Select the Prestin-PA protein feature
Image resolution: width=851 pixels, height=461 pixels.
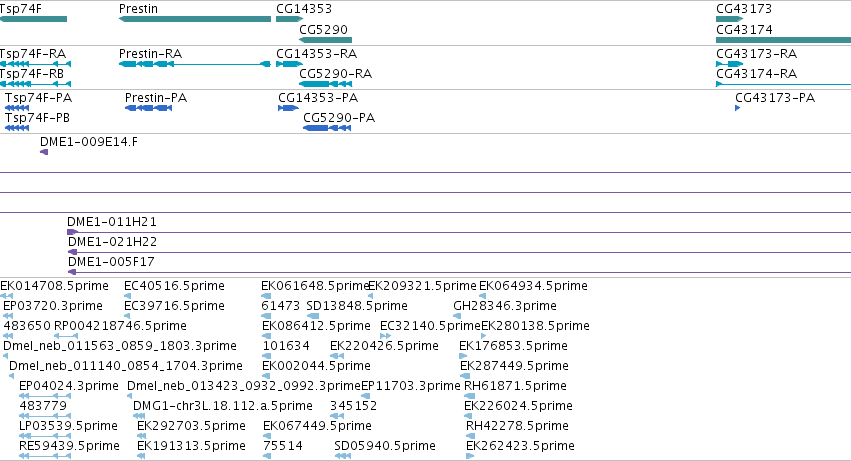(x=149, y=108)
